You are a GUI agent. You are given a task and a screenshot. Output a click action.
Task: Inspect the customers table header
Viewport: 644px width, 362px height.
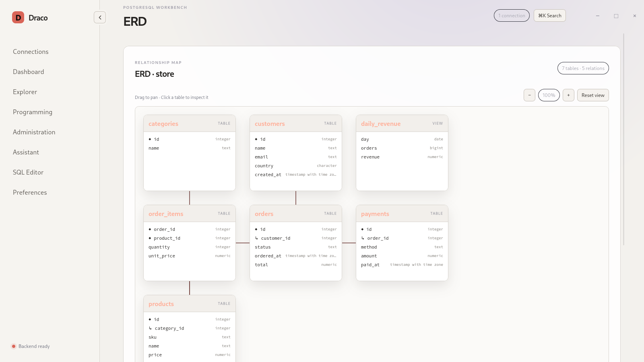point(296,123)
